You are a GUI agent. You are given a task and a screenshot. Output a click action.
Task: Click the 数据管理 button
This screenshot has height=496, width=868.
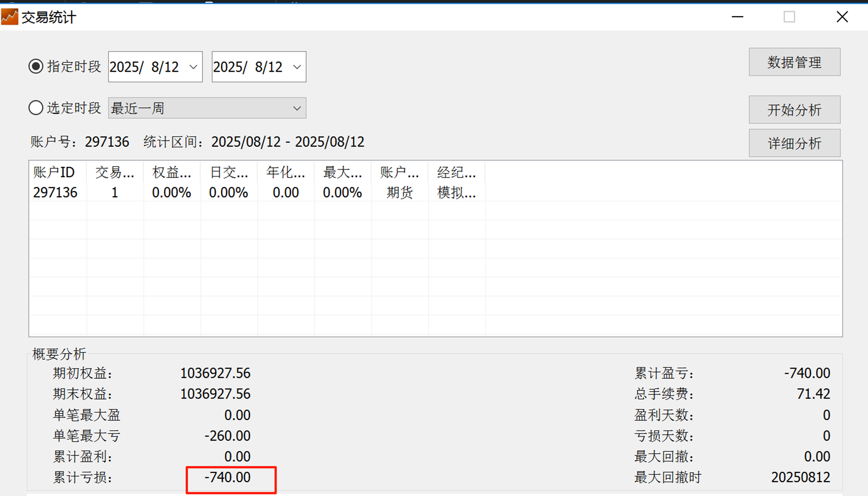point(794,62)
